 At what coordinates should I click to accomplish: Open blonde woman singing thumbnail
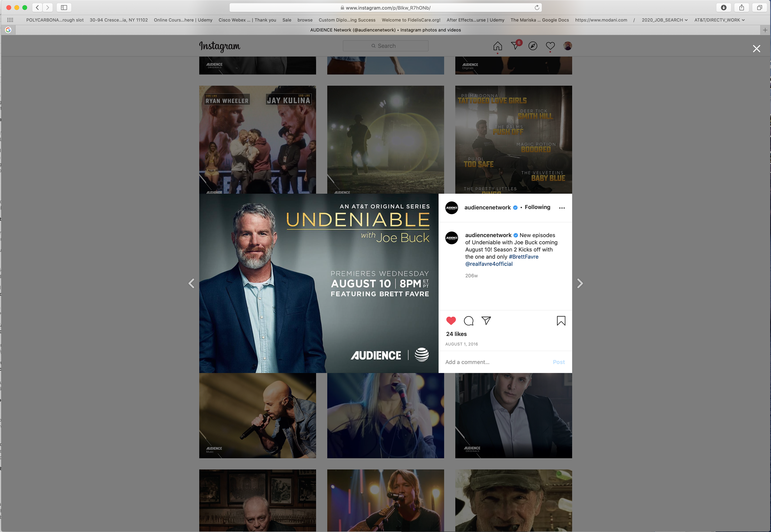click(x=385, y=415)
